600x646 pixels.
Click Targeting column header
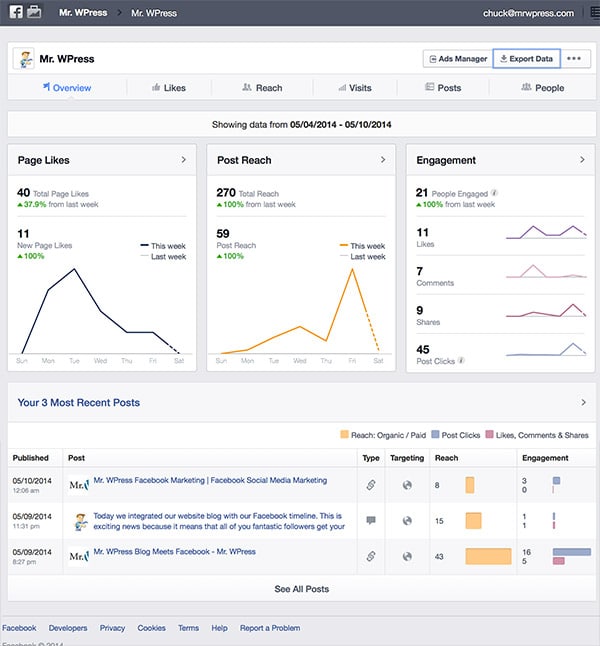tap(407, 458)
